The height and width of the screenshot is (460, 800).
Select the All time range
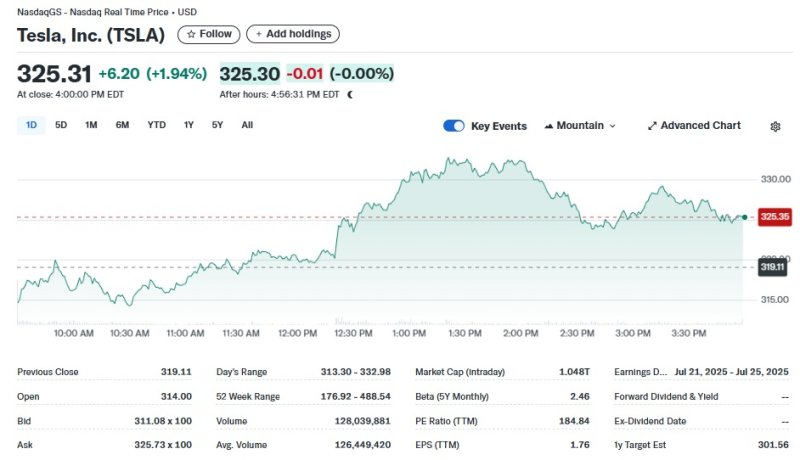tap(247, 125)
